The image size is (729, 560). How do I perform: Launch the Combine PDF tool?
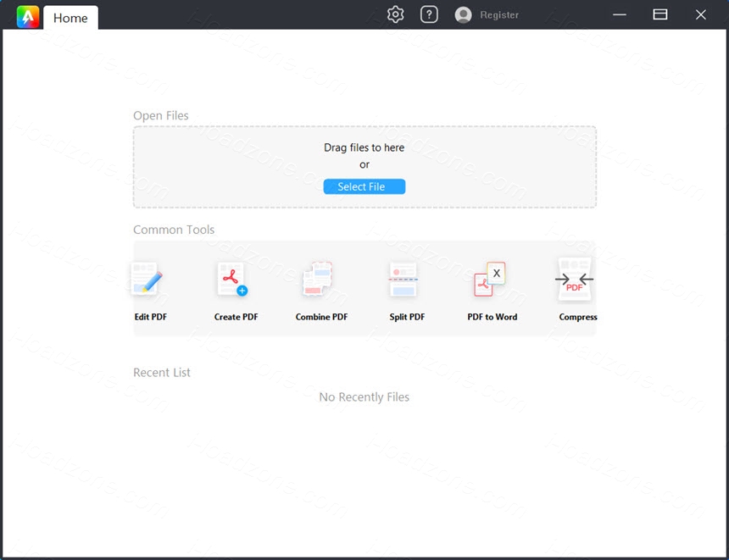[318, 279]
